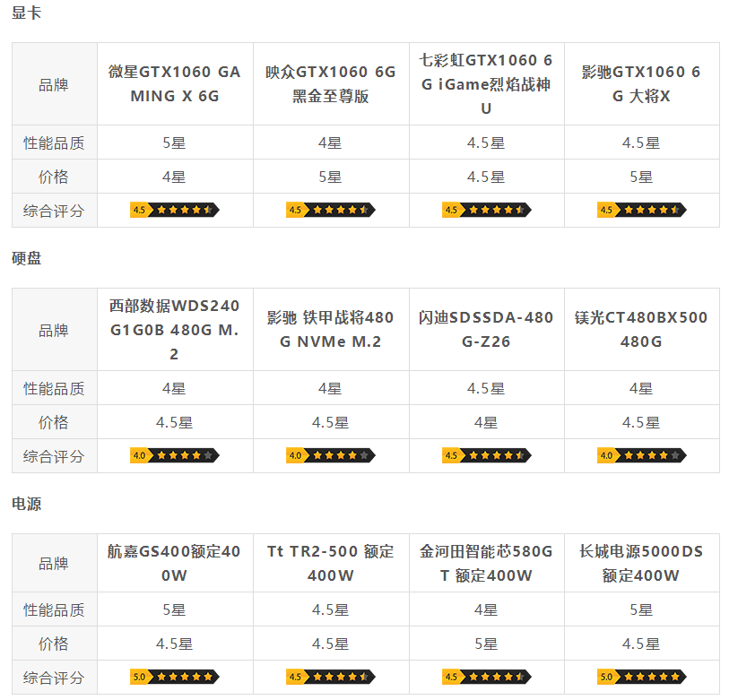This screenshot has width=729, height=700.
Task: Click the 微星GTX1060 GAMING X 6G cell
Action: coord(175,84)
